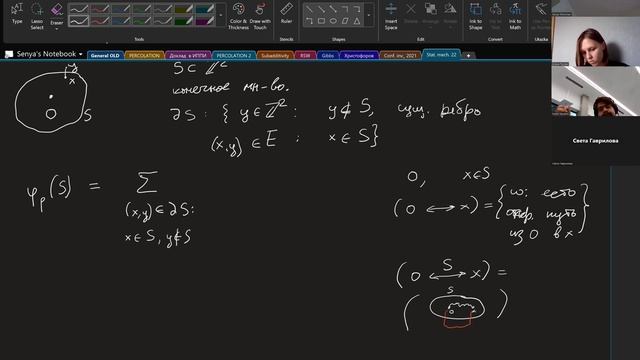
Task: Open the RSW section tab
Action: pyautogui.click(x=305, y=56)
